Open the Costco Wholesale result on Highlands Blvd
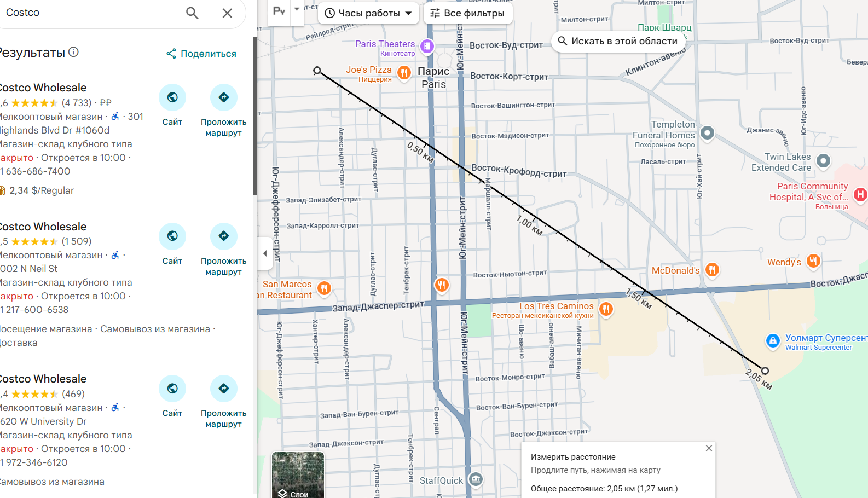This screenshot has width=868, height=498. tap(43, 88)
